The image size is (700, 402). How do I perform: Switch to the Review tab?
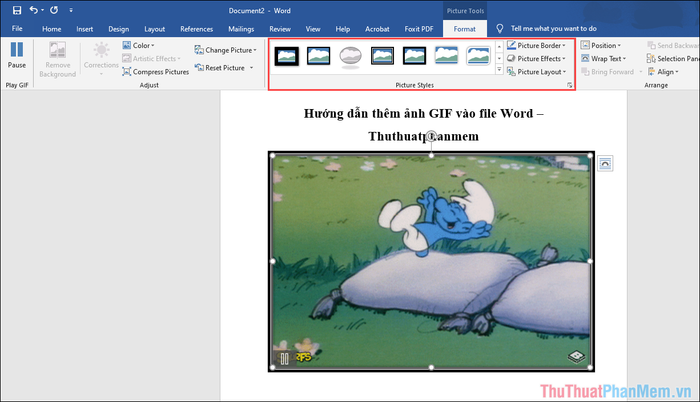(280, 29)
